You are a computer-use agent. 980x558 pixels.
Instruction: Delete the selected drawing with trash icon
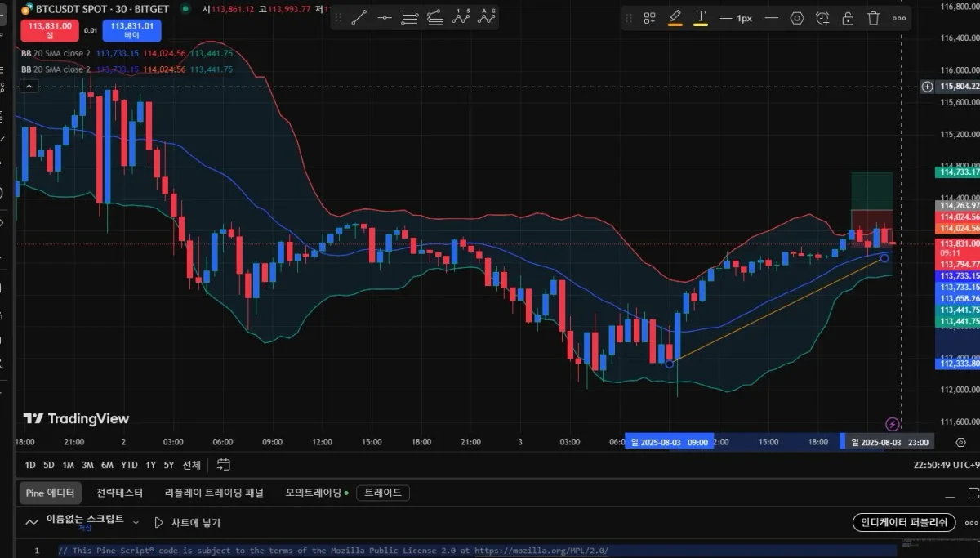tap(873, 18)
